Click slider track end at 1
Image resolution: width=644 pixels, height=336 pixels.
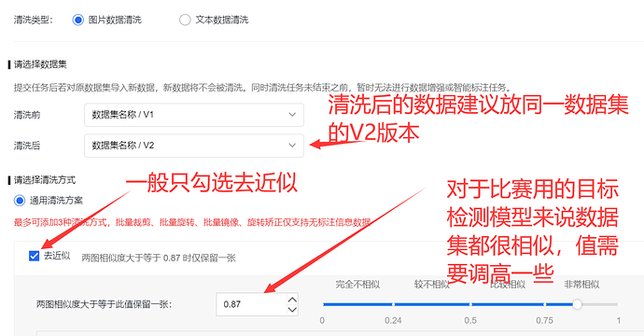(617, 304)
